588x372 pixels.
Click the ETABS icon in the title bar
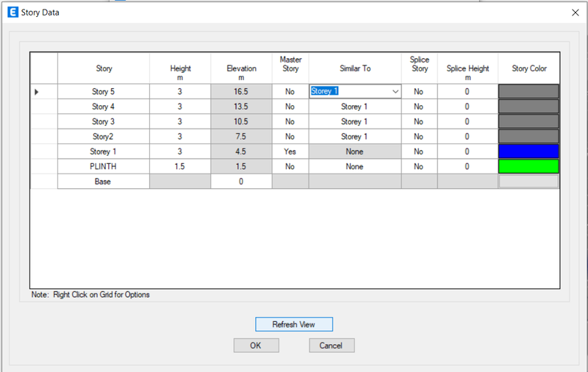click(12, 12)
